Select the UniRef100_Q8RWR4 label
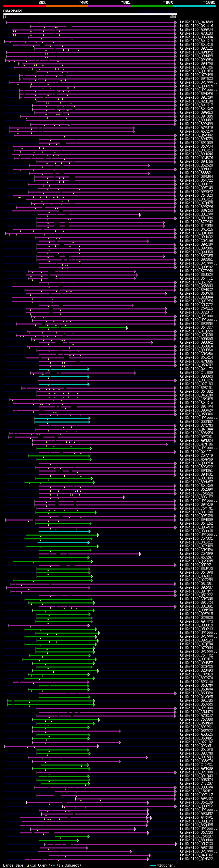The image size is (219, 868). (x=196, y=177)
